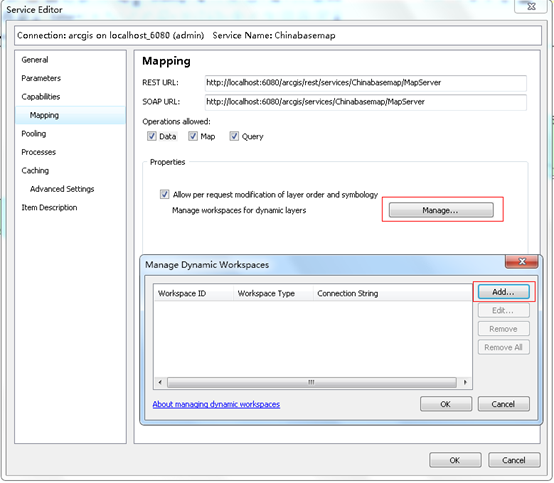Confirm Manage Dynamic Workspaces with OK
This screenshot has height=483, width=554.
coord(446,404)
